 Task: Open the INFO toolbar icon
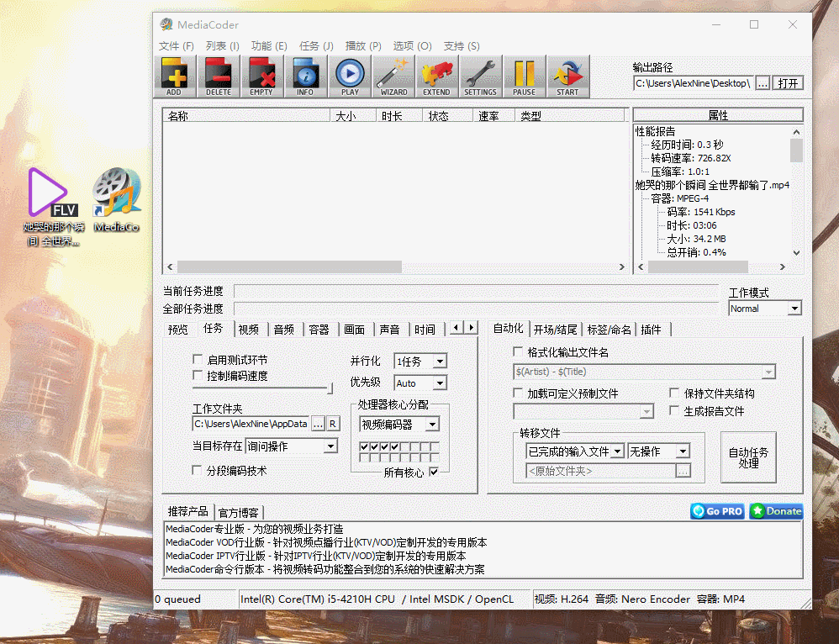[305, 77]
